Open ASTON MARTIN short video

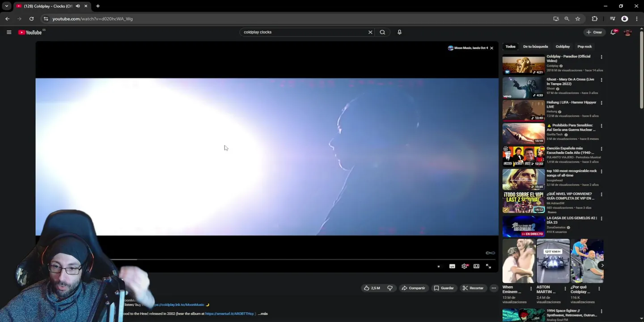(x=553, y=261)
